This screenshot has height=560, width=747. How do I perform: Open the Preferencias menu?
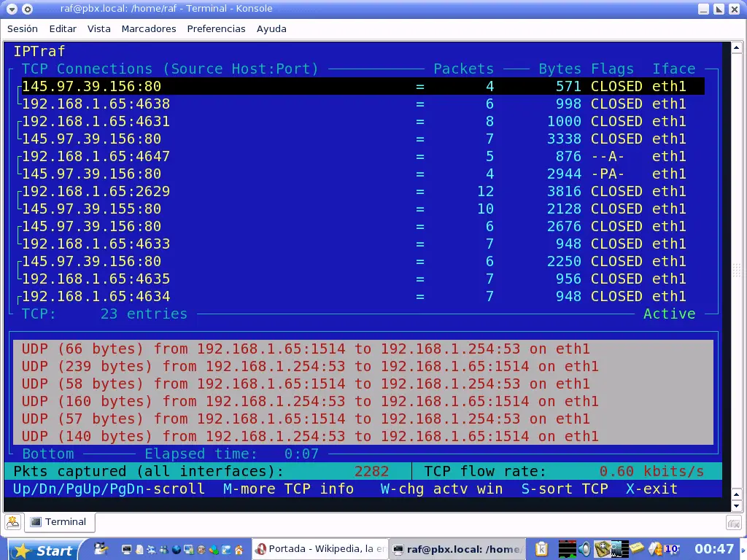(x=216, y=28)
